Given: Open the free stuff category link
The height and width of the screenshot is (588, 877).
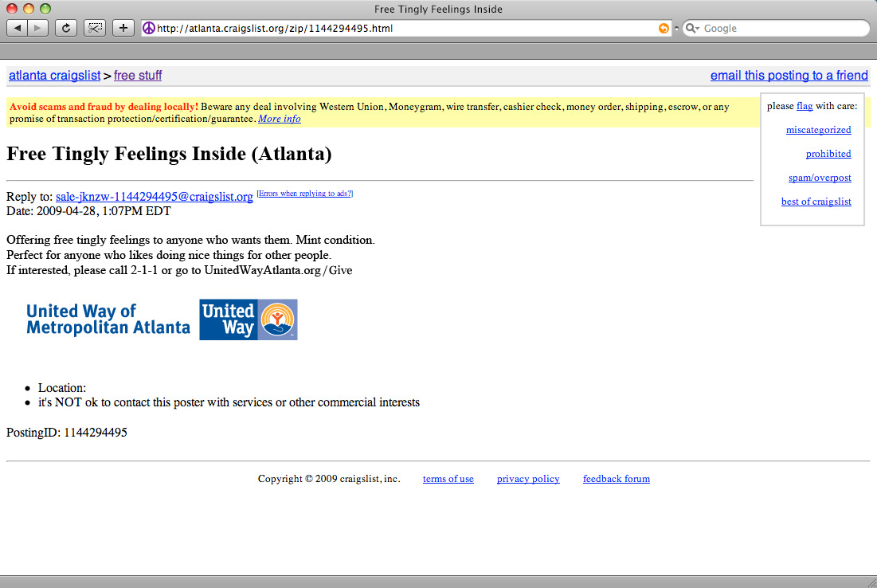Looking at the screenshot, I should click(x=138, y=76).
